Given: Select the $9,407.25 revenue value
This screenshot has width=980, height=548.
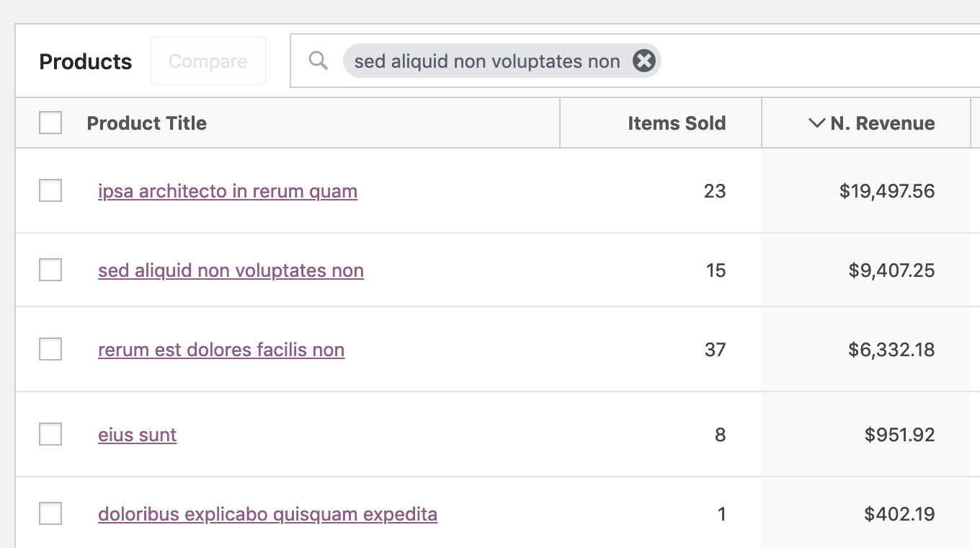Looking at the screenshot, I should pos(892,270).
